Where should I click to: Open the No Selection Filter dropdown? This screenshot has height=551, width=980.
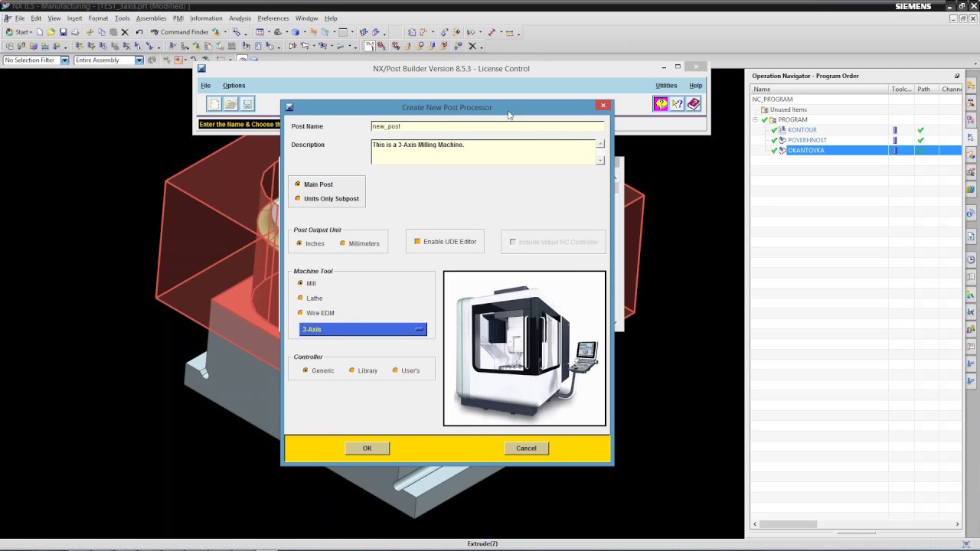64,60
